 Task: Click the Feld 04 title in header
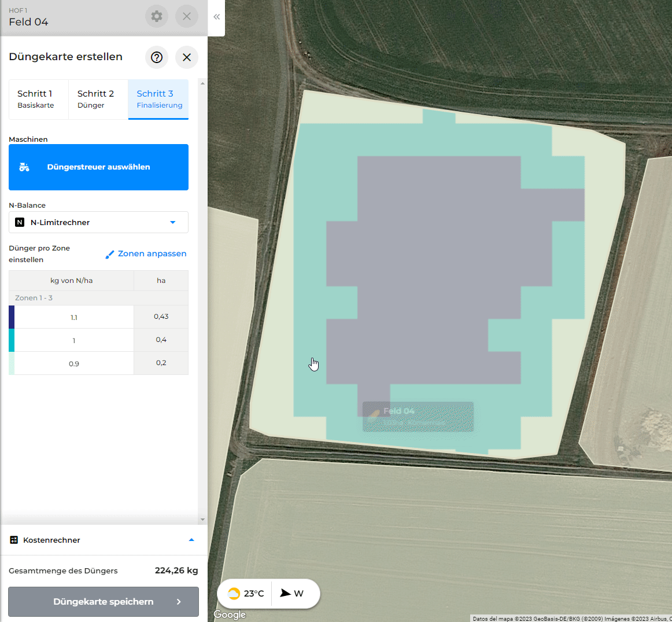click(28, 22)
